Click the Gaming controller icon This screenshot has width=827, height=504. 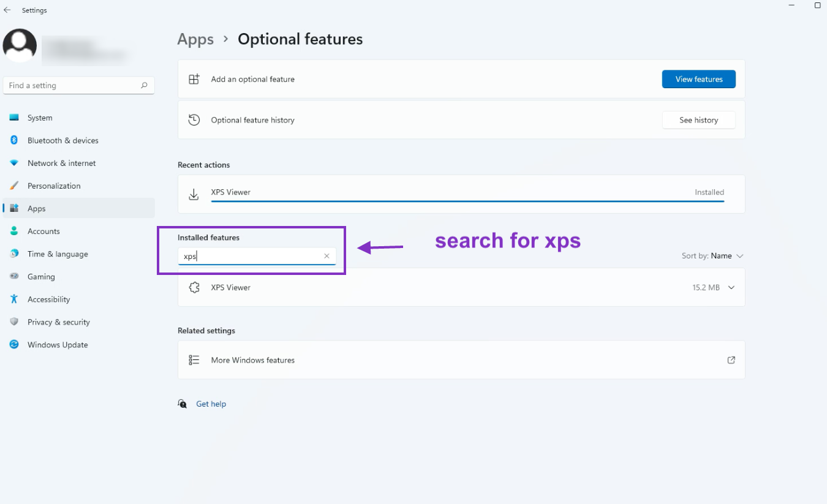coord(14,276)
